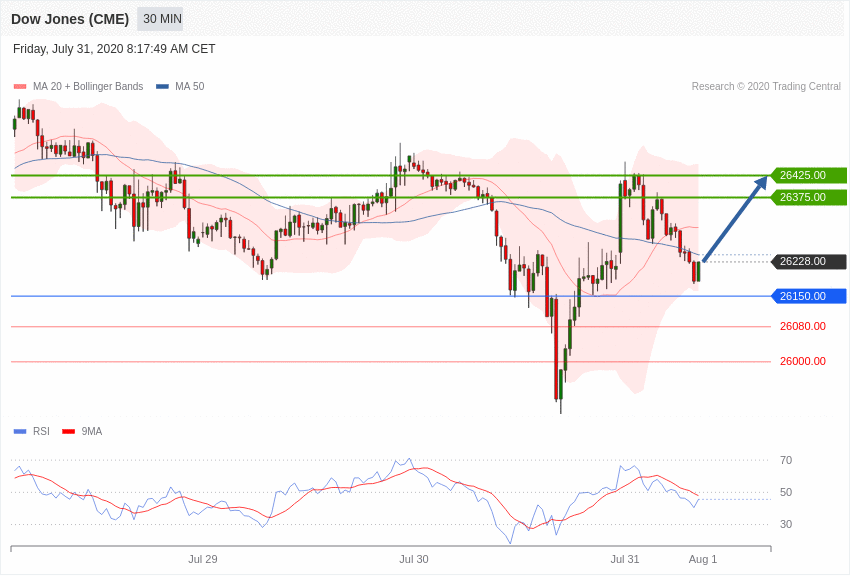Click the RSI legend marker
The image size is (850, 576).
(x=20, y=432)
